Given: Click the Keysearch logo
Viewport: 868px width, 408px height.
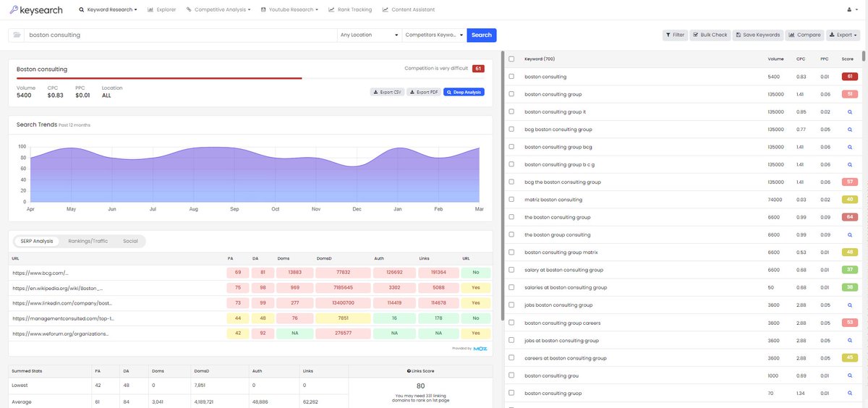Looking at the screenshot, I should (36, 10).
